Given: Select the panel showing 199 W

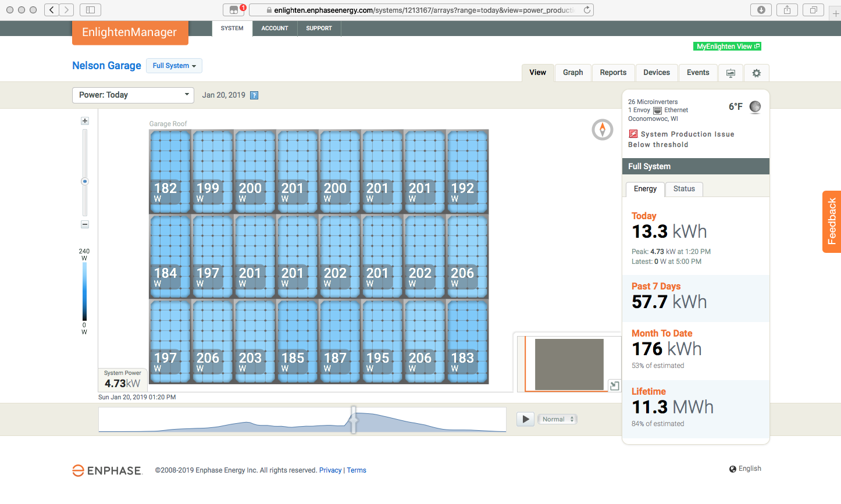Looking at the screenshot, I should 213,171.
